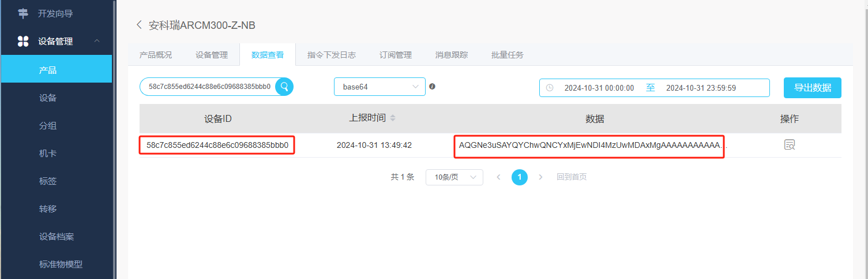This screenshot has height=279, width=868.
Task: Open 设备档案 in the sidebar
Action: [57, 236]
